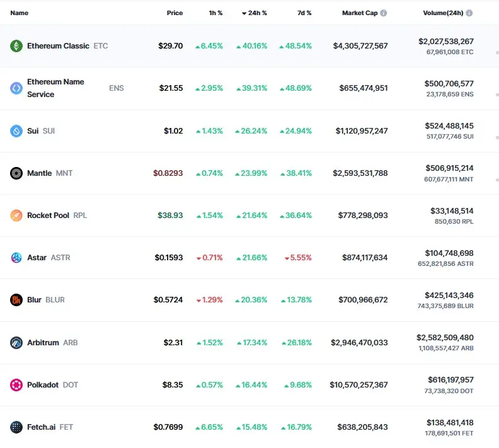The height and width of the screenshot is (448, 499).
Task: Sort table by Name column
Action: click(x=20, y=13)
